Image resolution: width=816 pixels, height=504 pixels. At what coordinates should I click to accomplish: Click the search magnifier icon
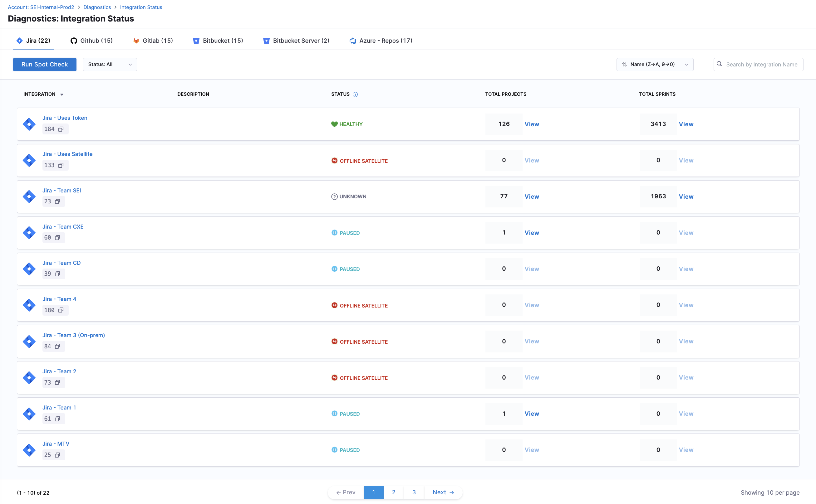(x=719, y=64)
